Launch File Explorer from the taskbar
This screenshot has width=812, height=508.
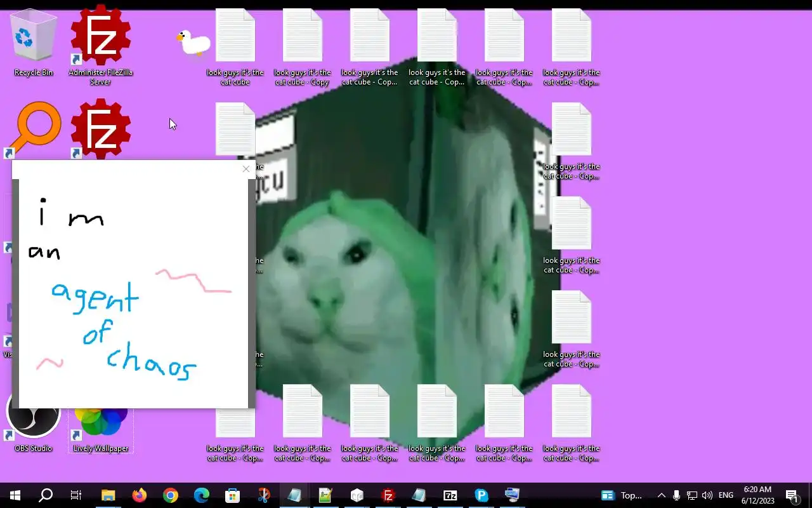pyautogui.click(x=108, y=495)
